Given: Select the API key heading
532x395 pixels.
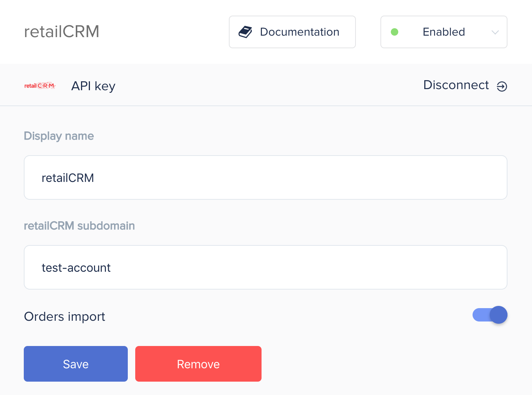Looking at the screenshot, I should pos(93,86).
